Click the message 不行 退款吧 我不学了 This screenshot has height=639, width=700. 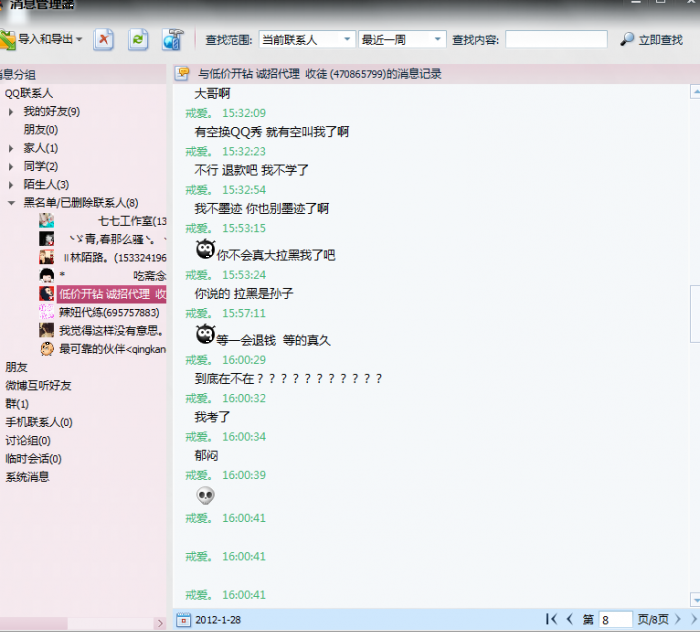coord(252,170)
